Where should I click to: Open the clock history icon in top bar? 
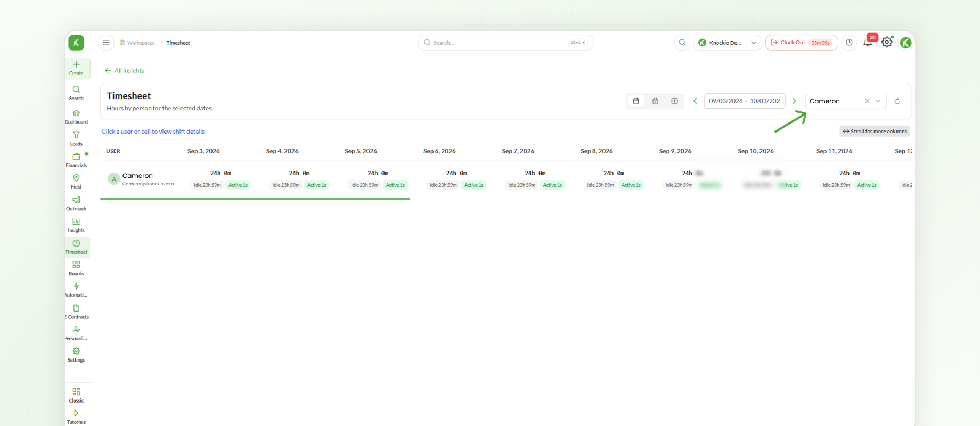pyautogui.click(x=849, y=43)
